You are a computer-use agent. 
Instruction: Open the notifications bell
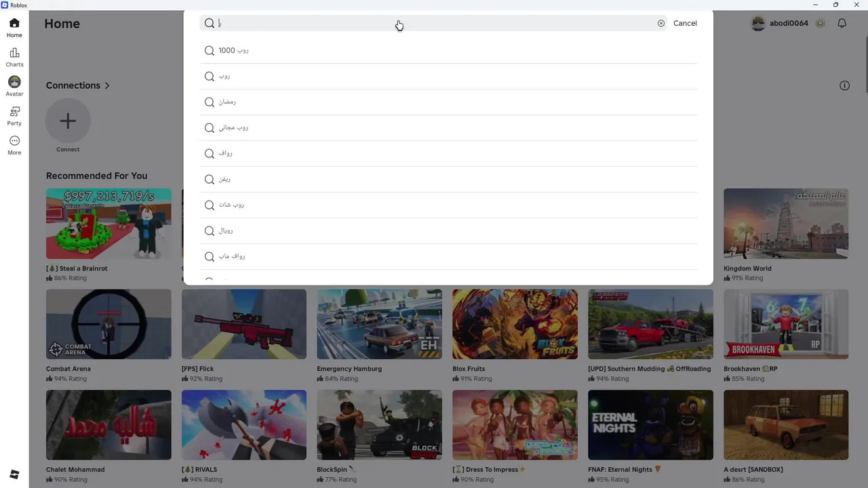(x=842, y=23)
